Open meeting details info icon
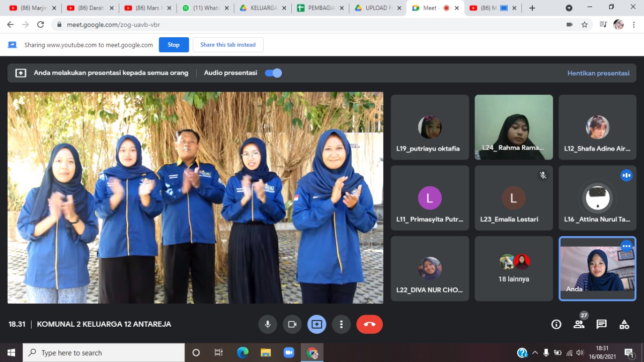Screen dimensions: 644x362 [556, 324]
